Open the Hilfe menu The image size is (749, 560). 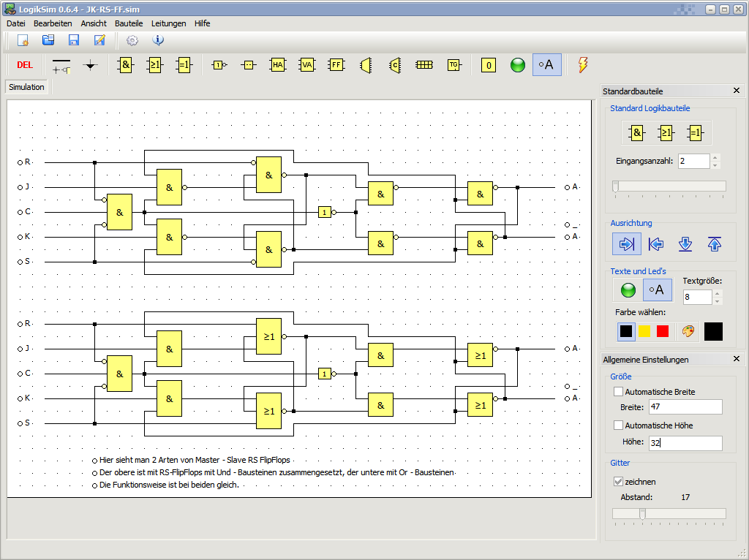point(202,23)
